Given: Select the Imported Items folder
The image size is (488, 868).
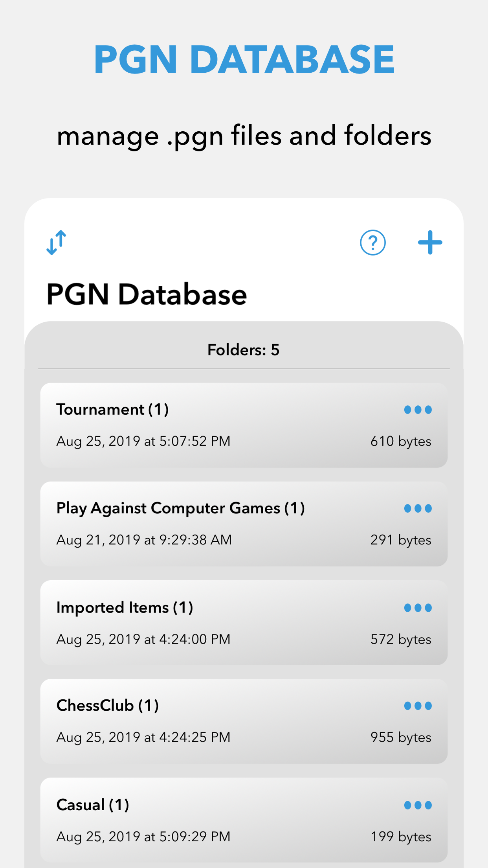Looking at the screenshot, I should pos(125,608).
